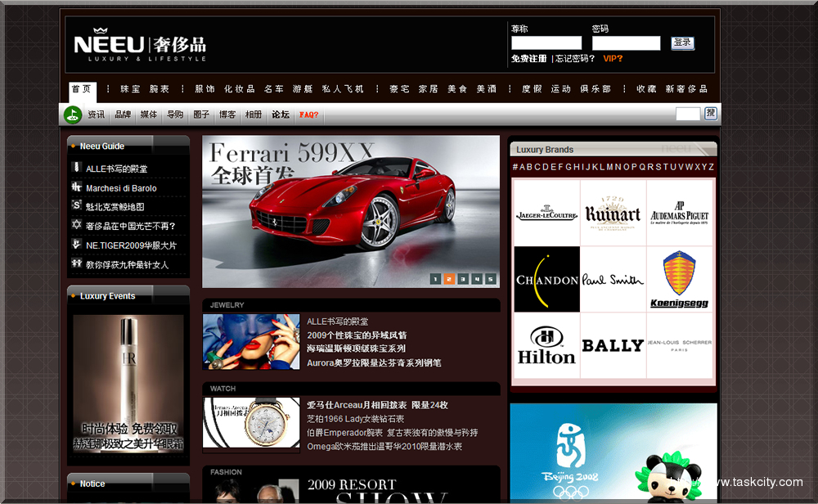Select the CHANDON brand logo
This screenshot has height=504, width=818.
(546, 279)
